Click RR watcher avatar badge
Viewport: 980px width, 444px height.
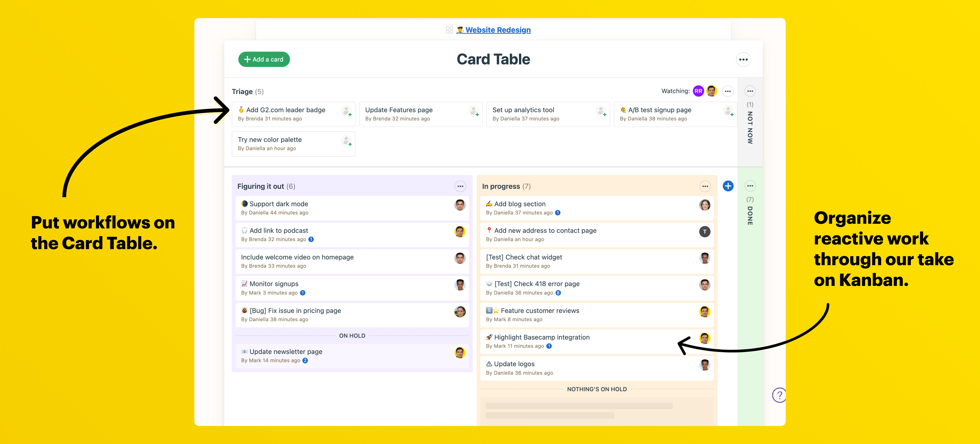pos(698,91)
